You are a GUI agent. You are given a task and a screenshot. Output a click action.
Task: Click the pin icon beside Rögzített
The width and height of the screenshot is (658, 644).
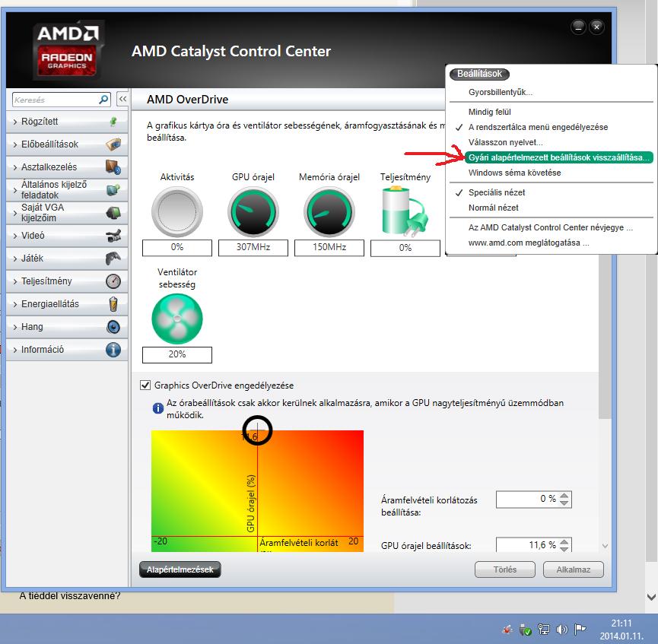pyautogui.click(x=113, y=122)
